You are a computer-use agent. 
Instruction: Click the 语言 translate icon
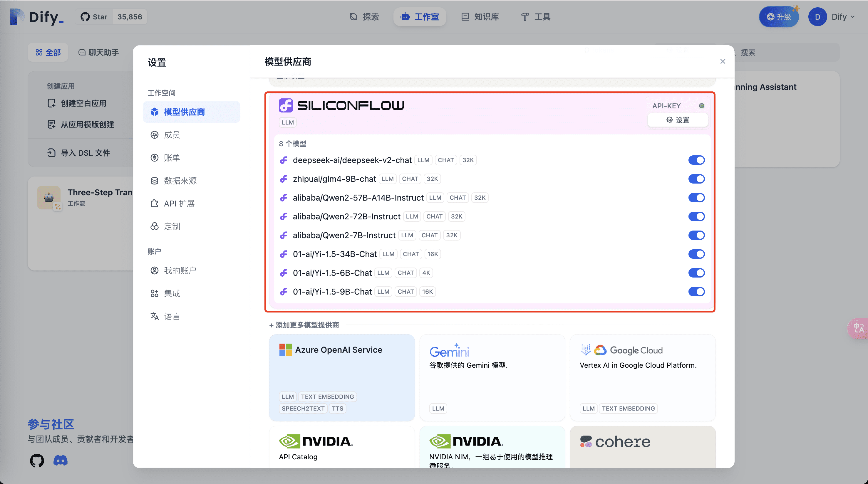click(154, 316)
